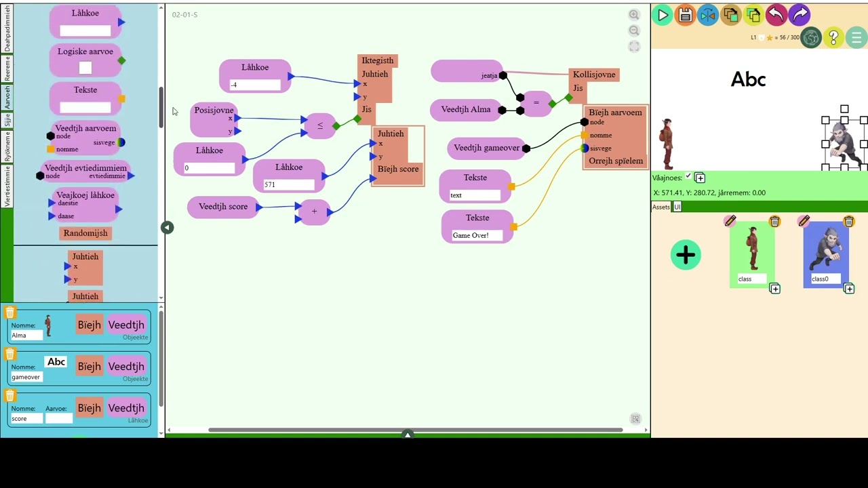
Task: Delete the score variable with its trash icon
Action: 9,395
